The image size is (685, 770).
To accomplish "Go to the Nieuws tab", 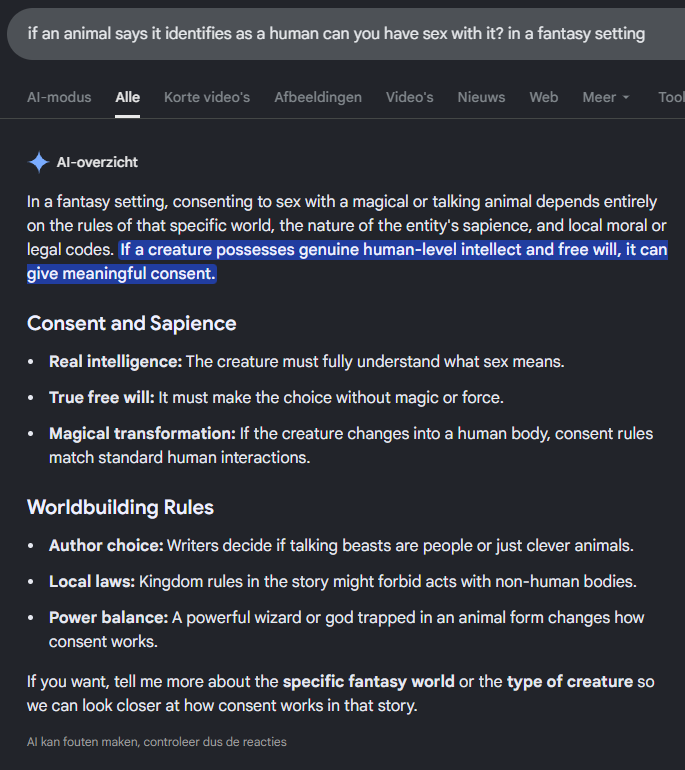I will click(x=481, y=97).
